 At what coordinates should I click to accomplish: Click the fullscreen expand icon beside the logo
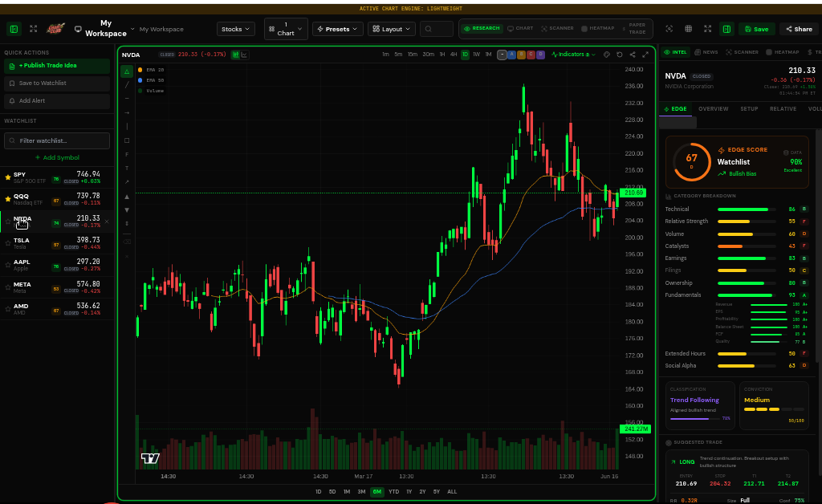34,30
